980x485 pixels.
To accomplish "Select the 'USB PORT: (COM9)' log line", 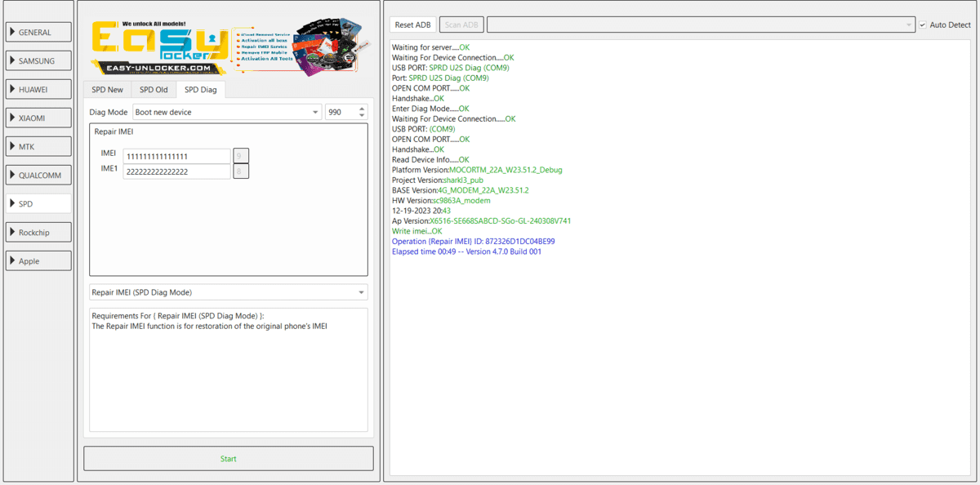I will [x=423, y=129].
